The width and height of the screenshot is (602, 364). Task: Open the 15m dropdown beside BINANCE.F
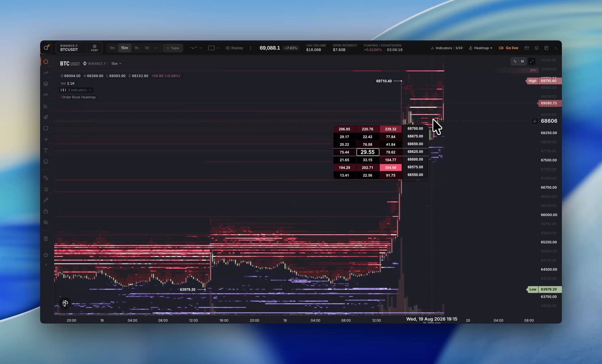[x=116, y=64]
